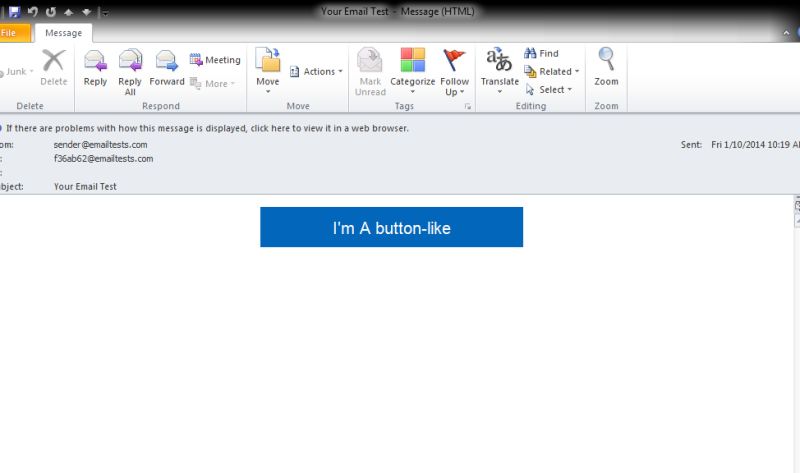Image resolution: width=800 pixels, height=473 pixels.
Task: Expand the Actions dropdown
Action: coord(316,71)
